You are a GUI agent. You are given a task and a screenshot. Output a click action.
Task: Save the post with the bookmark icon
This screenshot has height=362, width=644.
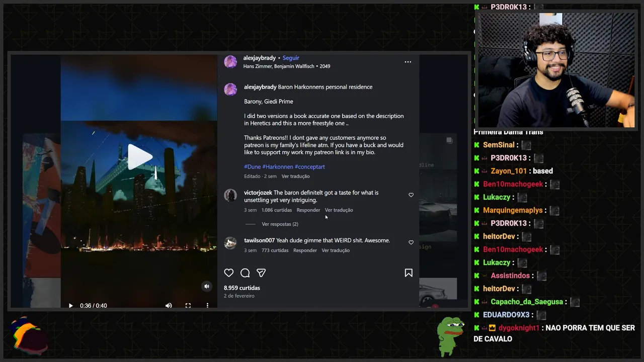(409, 273)
